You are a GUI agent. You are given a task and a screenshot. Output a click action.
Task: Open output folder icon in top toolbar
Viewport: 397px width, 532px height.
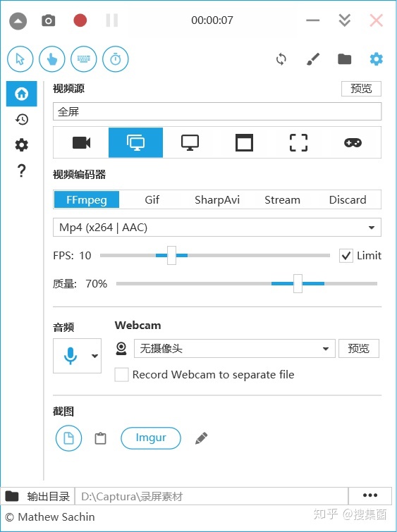344,59
